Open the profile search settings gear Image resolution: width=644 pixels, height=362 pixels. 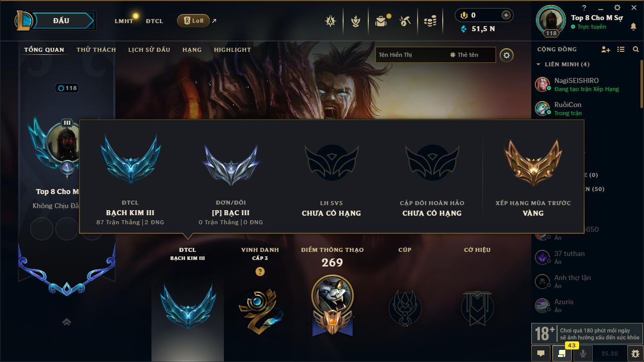(x=507, y=55)
